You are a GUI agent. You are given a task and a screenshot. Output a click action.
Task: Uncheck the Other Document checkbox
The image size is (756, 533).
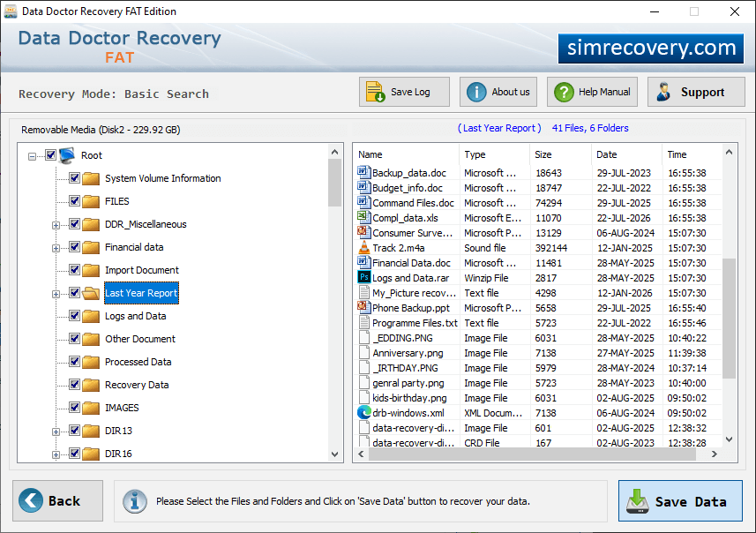(74, 339)
